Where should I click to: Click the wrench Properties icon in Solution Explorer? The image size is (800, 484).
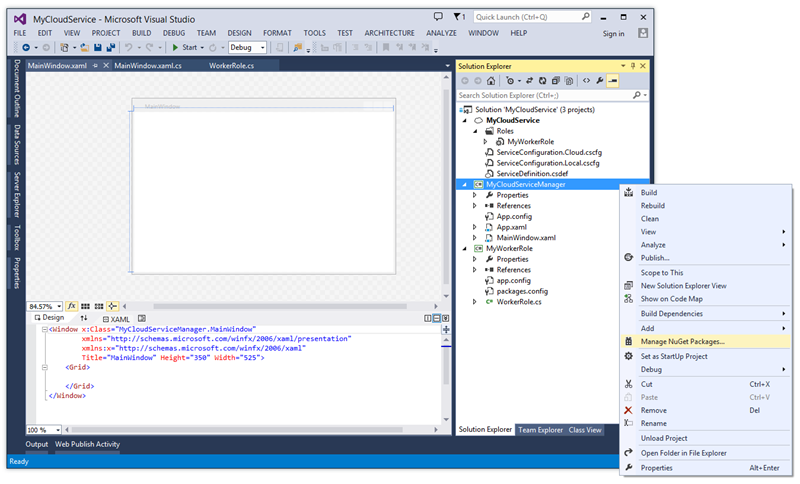599,81
